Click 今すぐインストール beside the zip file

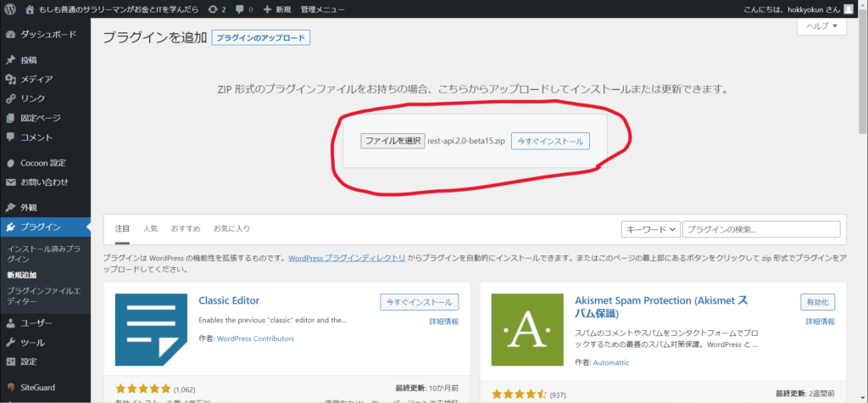pyautogui.click(x=550, y=142)
